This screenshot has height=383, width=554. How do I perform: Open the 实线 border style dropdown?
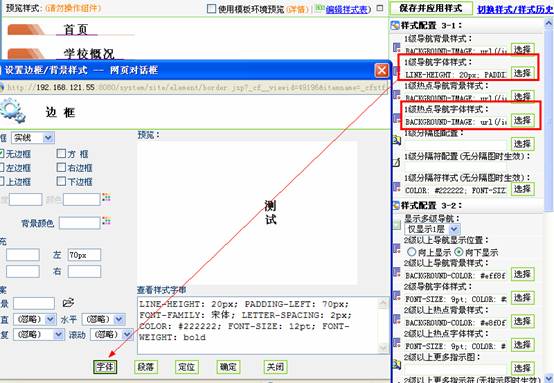coord(33,137)
